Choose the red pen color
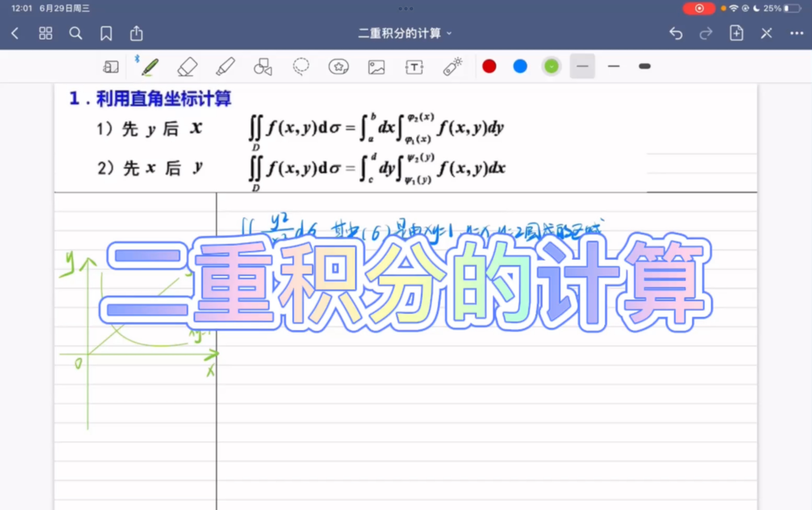 click(x=489, y=66)
